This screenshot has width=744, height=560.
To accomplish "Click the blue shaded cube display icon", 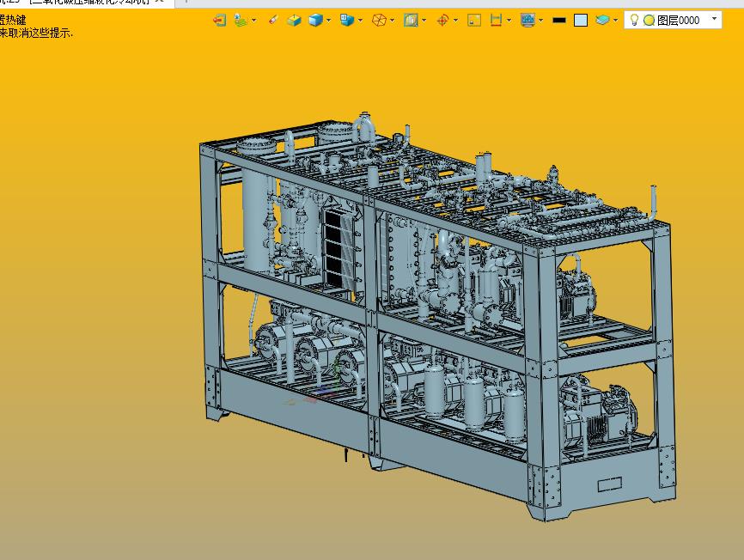I will click(x=315, y=20).
